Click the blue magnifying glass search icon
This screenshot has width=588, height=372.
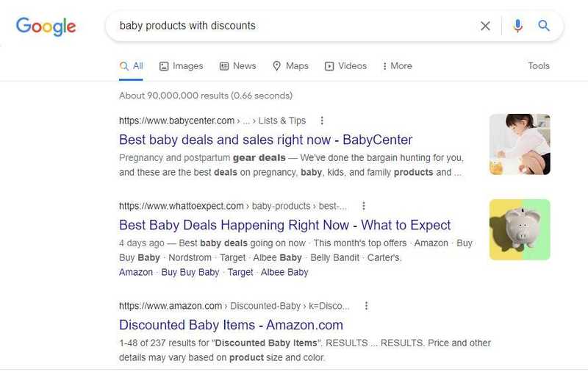coord(544,26)
